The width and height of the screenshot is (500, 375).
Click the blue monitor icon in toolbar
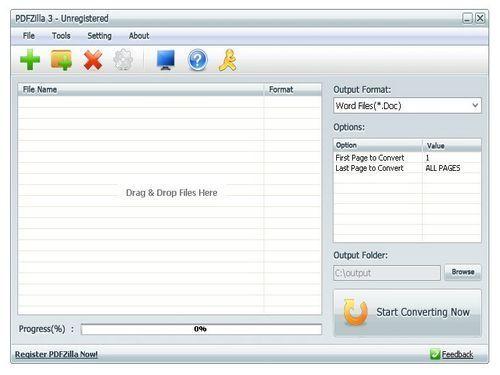pyautogui.click(x=166, y=60)
